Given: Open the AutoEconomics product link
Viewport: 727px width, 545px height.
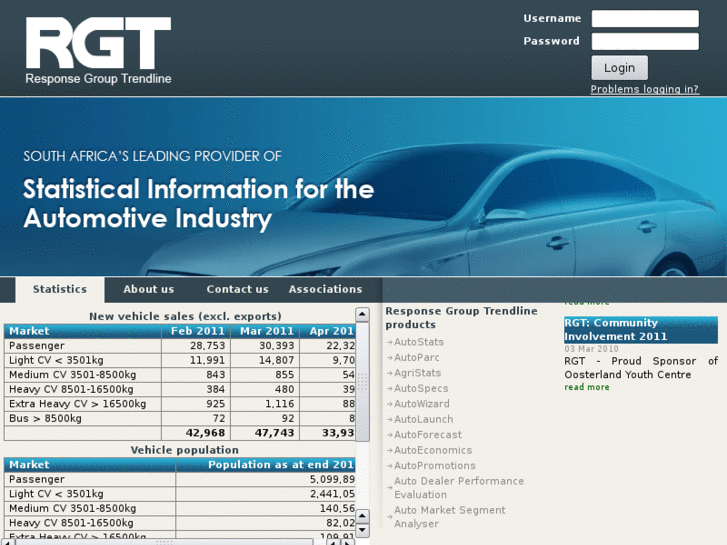Looking at the screenshot, I should (433, 450).
